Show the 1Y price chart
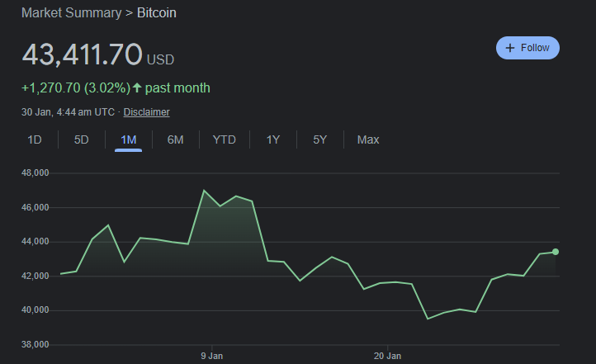 (x=273, y=139)
